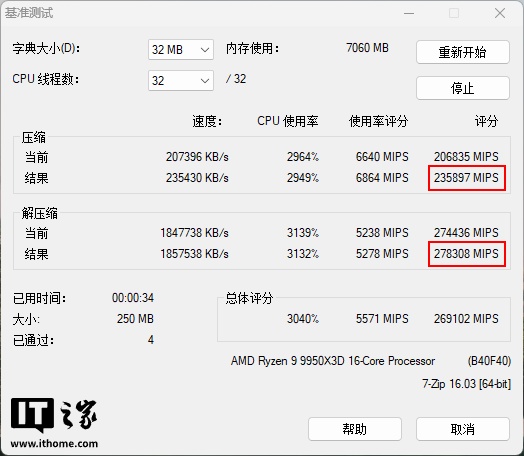Click the 帮助 help button
The image size is (524, 456).
[x=355, y=429]
